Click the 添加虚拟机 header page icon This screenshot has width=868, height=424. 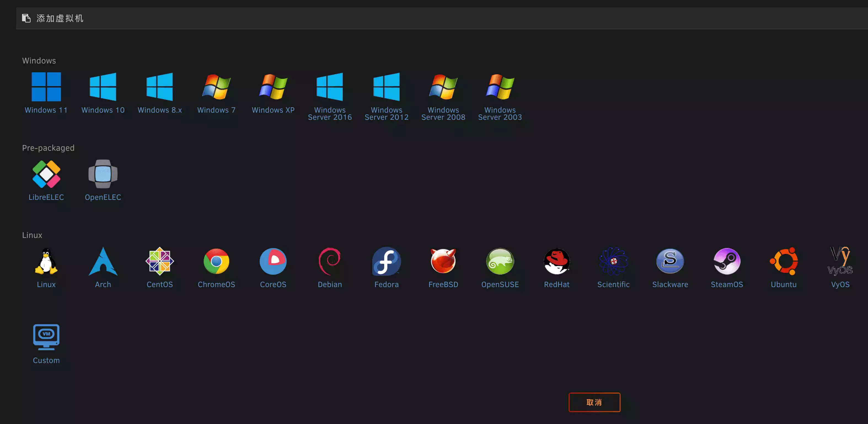tap(26, 18)
